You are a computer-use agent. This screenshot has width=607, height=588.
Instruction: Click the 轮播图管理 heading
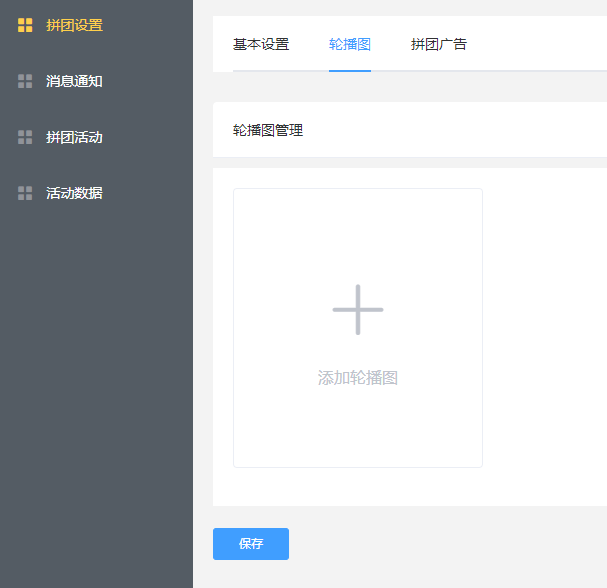coord(268,130)
